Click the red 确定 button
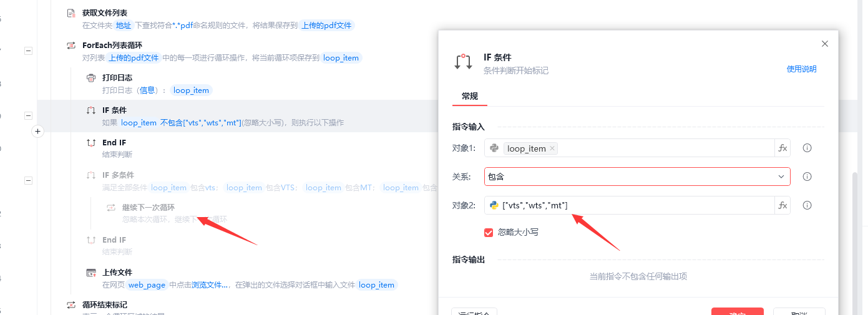 point(737,311)
